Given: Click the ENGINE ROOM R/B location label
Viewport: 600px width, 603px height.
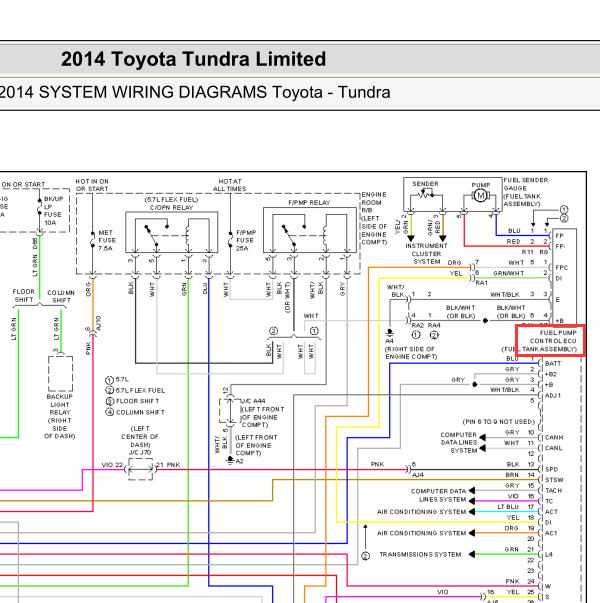Looking at the screenshot, I should coord(374,218).
